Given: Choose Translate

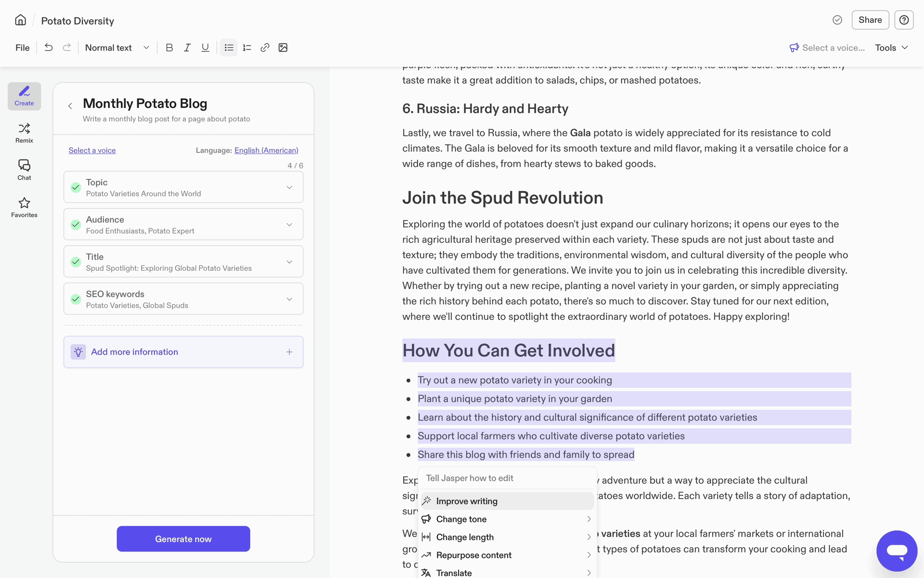Looking at the screenshot, I should pyautogui.click(x=507, y=572).
